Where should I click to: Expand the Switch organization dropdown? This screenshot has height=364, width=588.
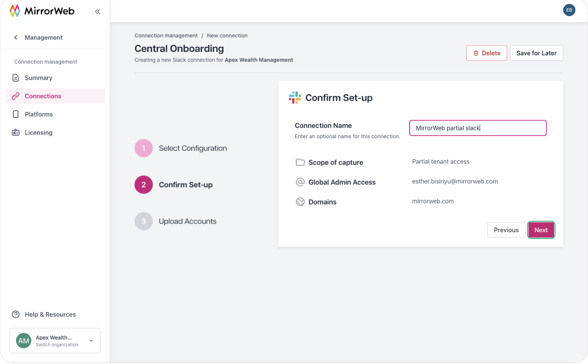pyautogui.click(x=91, y=341)
